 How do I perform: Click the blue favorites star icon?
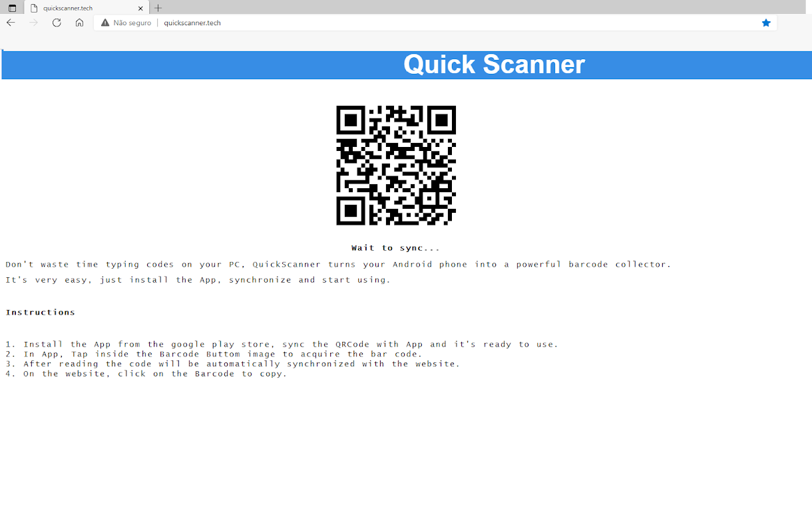point(766,23)
